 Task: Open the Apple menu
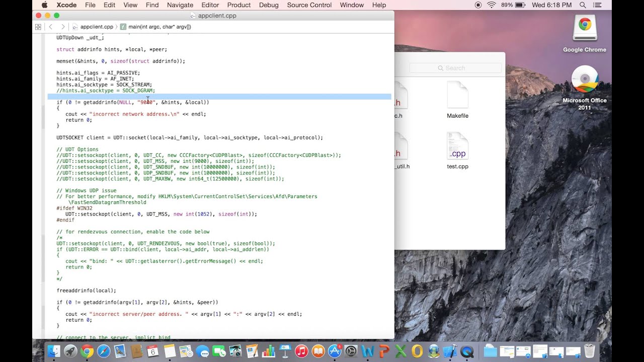pyautogui.click(x=44, y=5)
